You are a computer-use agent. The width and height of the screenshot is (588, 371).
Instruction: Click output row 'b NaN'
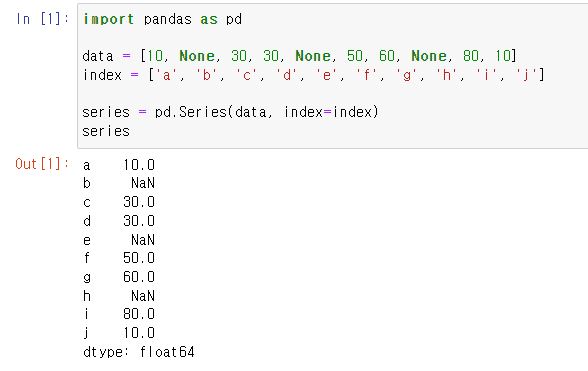click(x=119, y=183)
